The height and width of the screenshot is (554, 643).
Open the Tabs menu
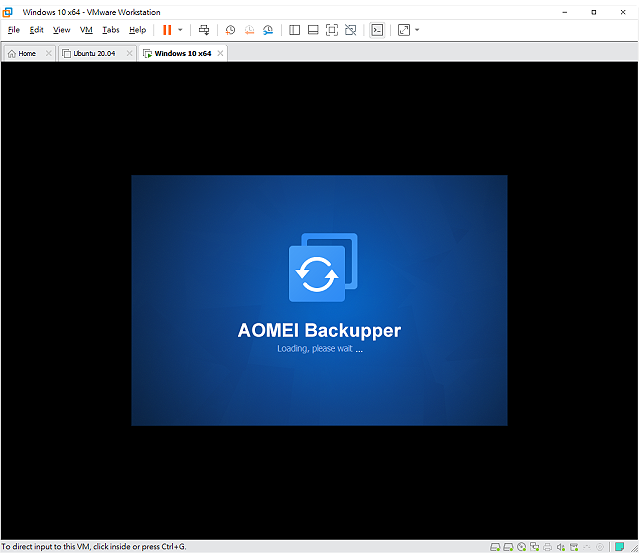coord(111,30)
